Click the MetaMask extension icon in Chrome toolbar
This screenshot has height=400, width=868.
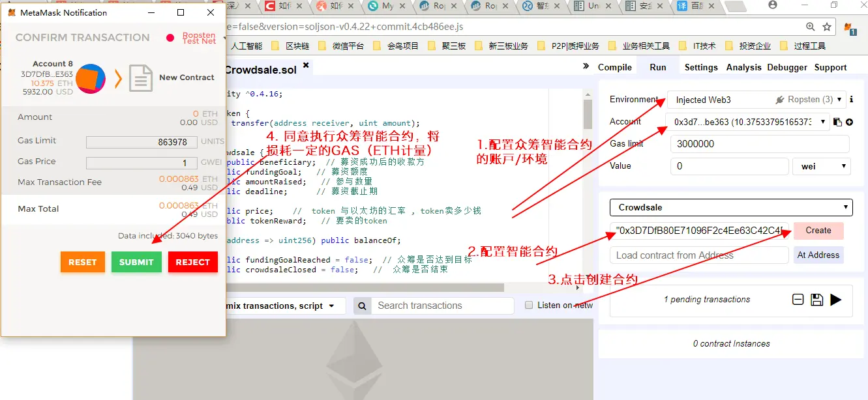click(850, 28)
